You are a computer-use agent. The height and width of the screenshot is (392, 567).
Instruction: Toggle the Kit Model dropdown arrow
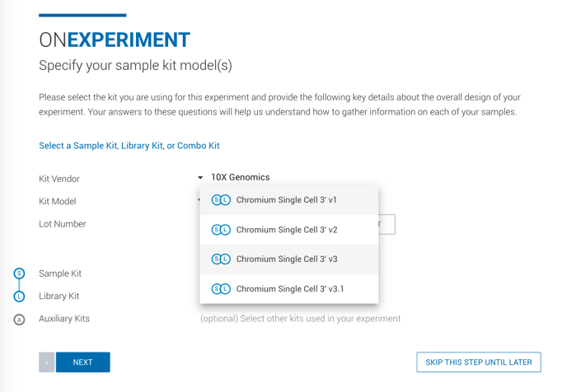tap(199, 200)
